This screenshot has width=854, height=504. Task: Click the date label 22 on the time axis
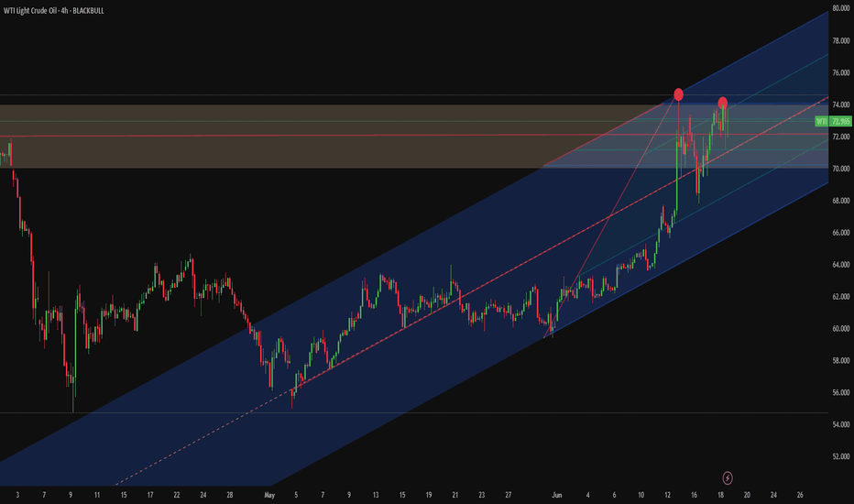coord(177,495)
